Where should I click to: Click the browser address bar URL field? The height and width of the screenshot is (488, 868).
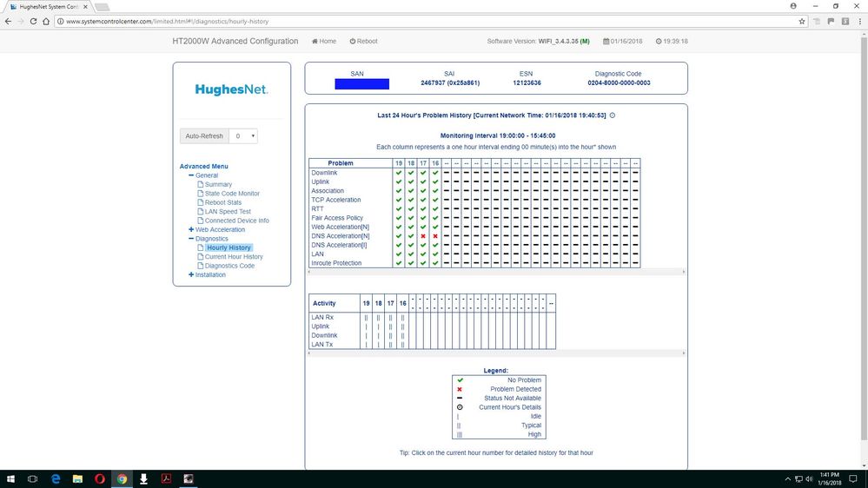click(417, 21)
